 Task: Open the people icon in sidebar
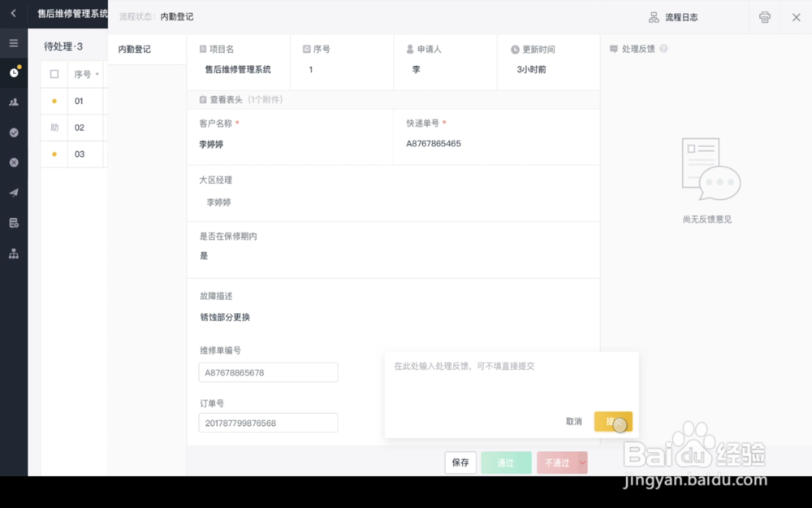[x=14, y=102]
